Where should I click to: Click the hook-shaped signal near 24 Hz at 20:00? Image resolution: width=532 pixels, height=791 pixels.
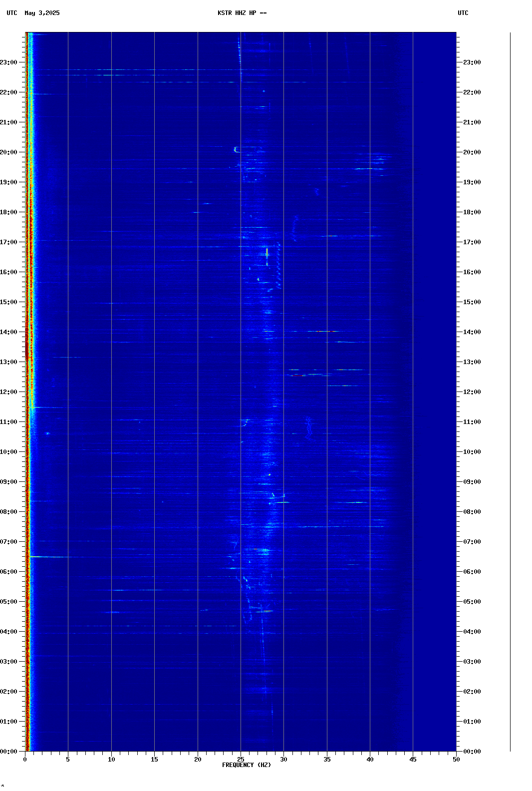pyautogui.click(x=237, y=149)
